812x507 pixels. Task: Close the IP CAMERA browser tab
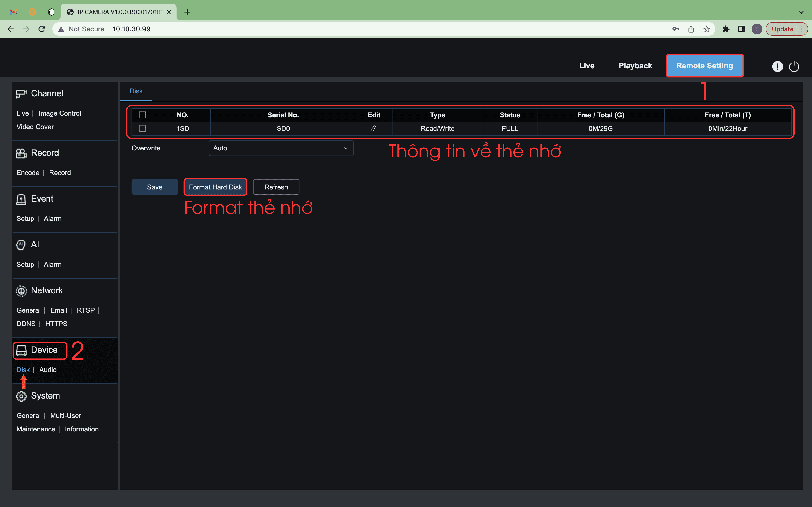point(169,12)
